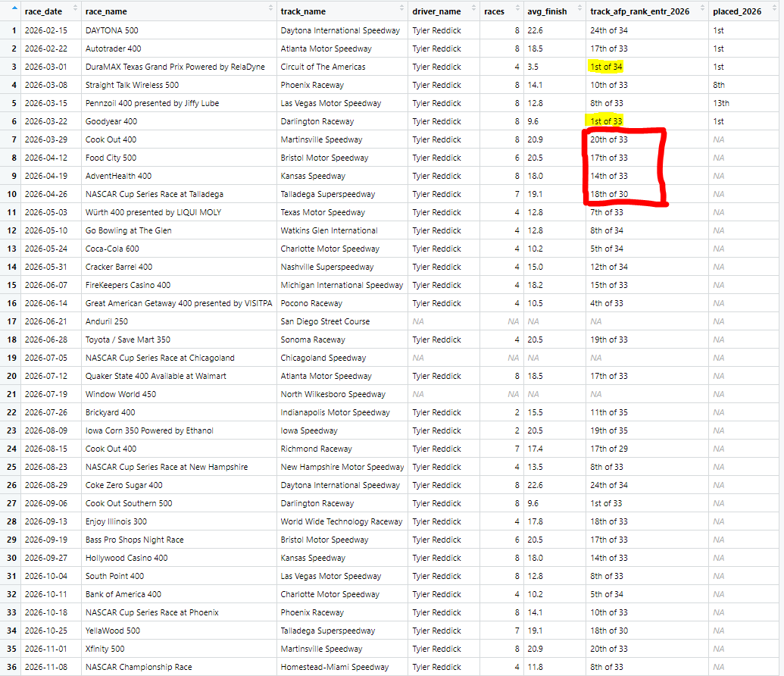
Task: Click the Homestead-Miami Speedway cell
Action: point(342,666)
